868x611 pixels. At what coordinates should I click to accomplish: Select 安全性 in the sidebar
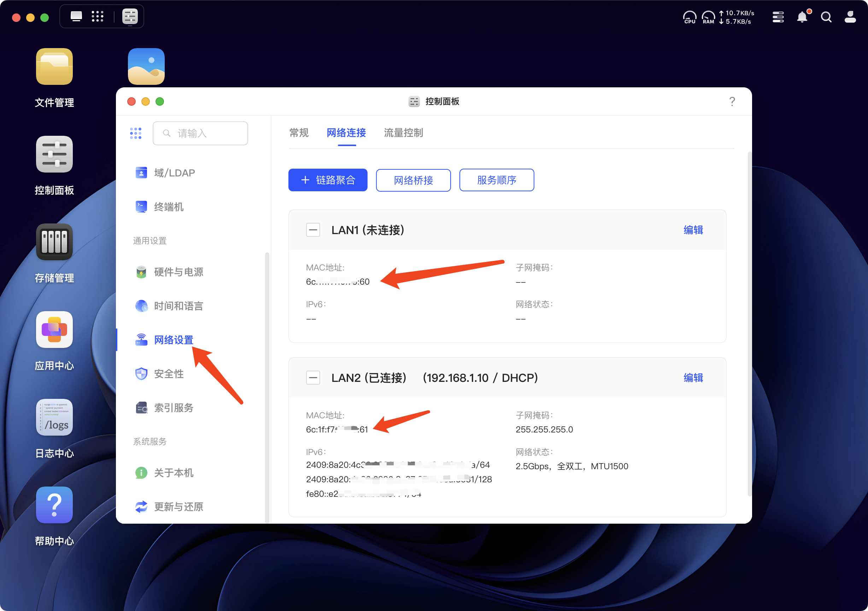click(169, 374)
